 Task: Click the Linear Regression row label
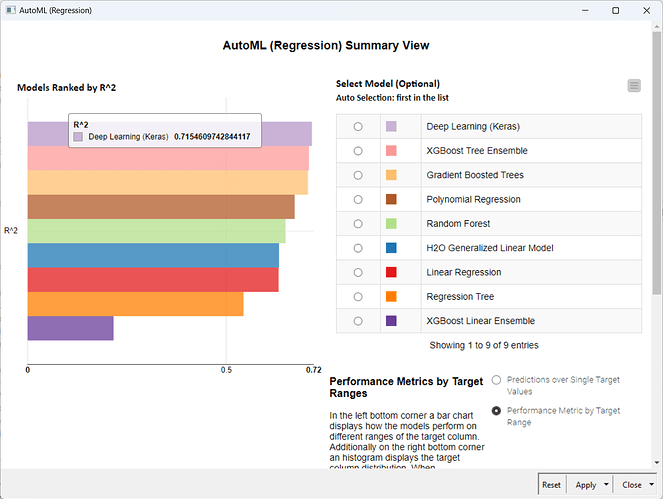click(x=463, y=272)
